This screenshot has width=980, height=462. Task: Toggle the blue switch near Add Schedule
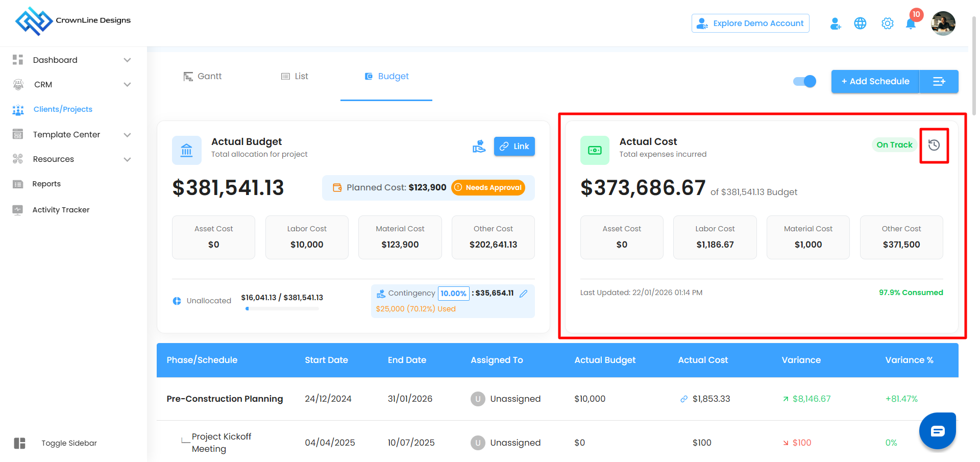(x=804, y=82)
